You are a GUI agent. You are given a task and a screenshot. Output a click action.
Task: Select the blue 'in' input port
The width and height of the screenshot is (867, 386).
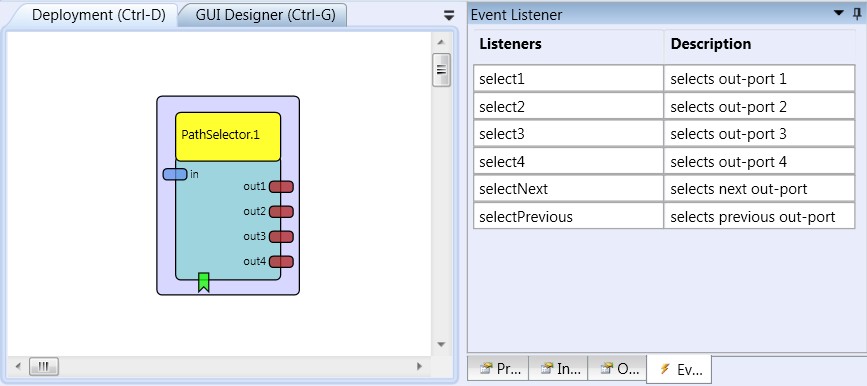pyautogui.click(x=175, y=174)
